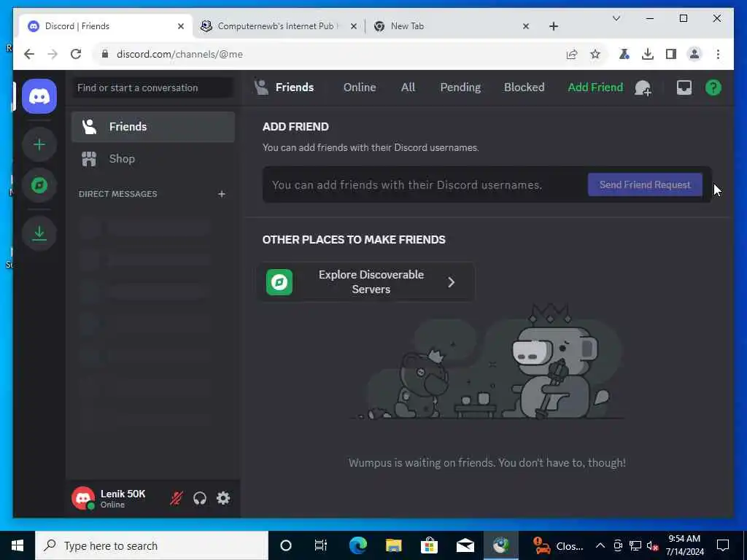Share this page via address bar icon
Image resolution: width=747 pixels, height=560 pixels.
[572, 54]
